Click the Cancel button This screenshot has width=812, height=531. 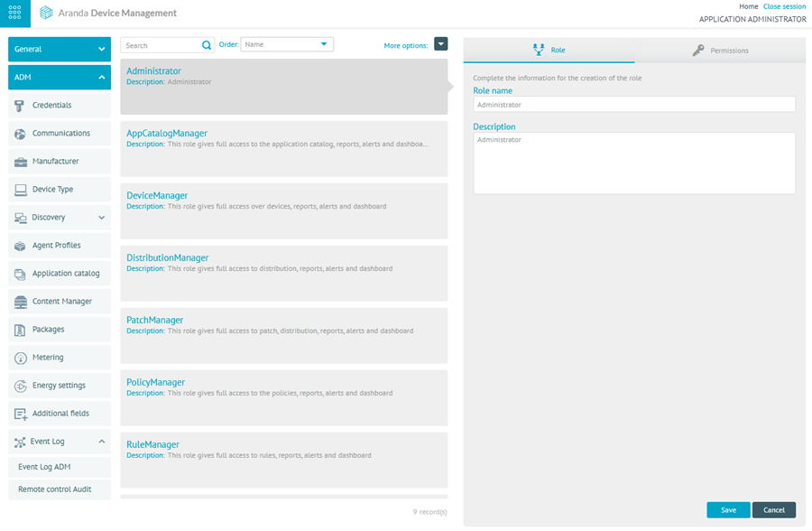pos(774,509)
